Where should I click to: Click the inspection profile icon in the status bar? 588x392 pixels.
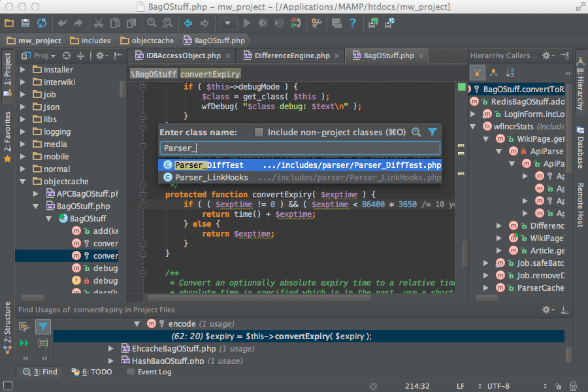point(574,385)
